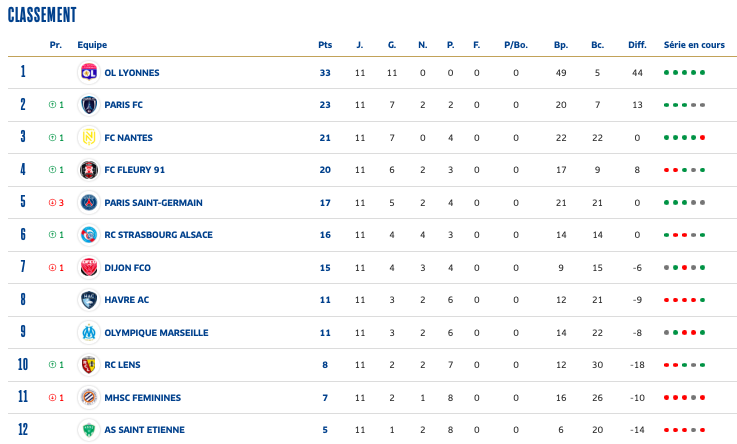Viewport: 737px width, 444px height.
Task: Click the FC Fleury 91 crest
Action: [88, 170]
